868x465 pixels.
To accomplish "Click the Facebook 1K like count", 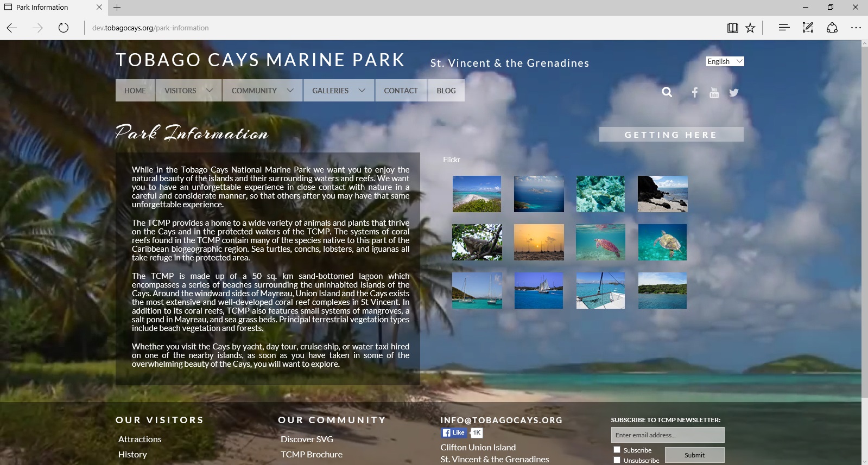I will click(477, 432).
